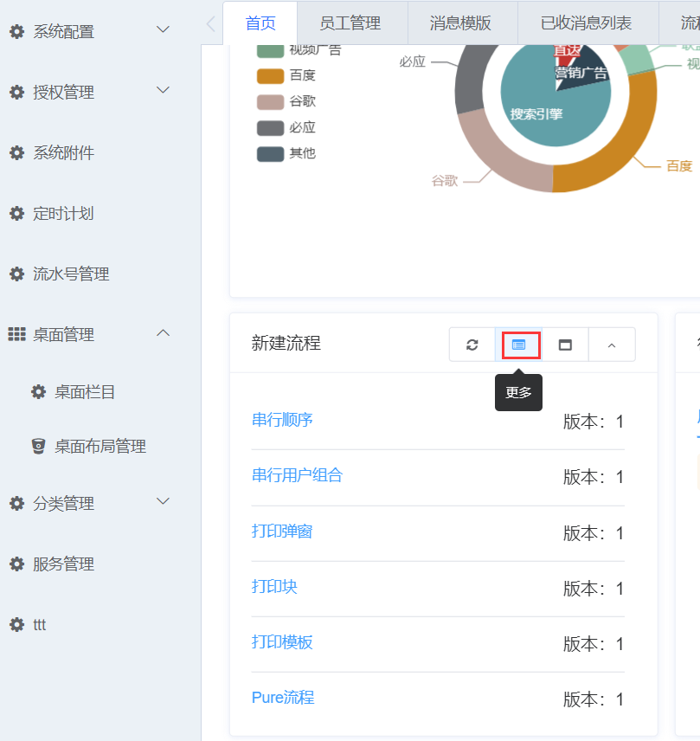
Task: Click the database icon beside 桌面布局管理
Action: [x=38, y=447]
